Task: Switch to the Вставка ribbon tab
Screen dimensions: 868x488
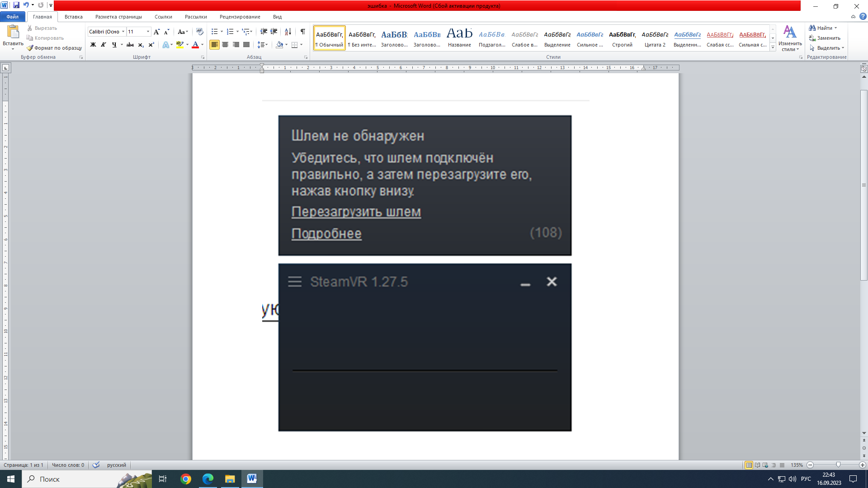Action: [x=73, y=17]
